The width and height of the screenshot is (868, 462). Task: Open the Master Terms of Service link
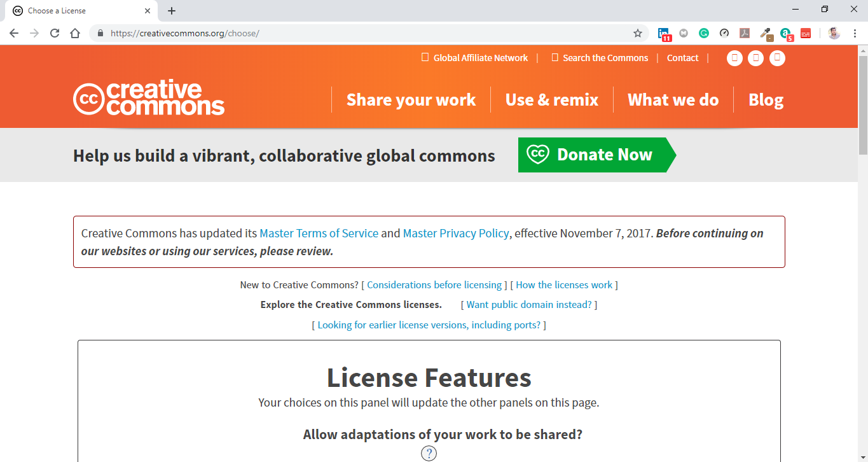click(319, 234)
